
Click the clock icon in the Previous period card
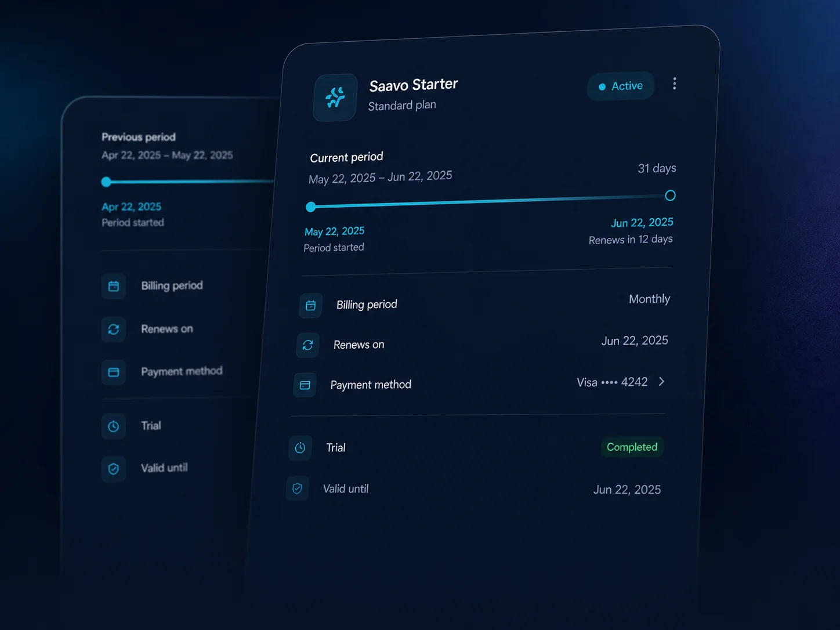[114, 426]
